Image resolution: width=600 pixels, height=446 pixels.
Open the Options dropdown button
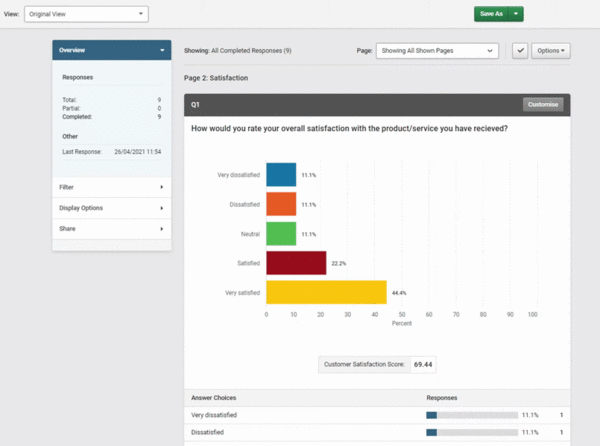click(x=550, y=50)
